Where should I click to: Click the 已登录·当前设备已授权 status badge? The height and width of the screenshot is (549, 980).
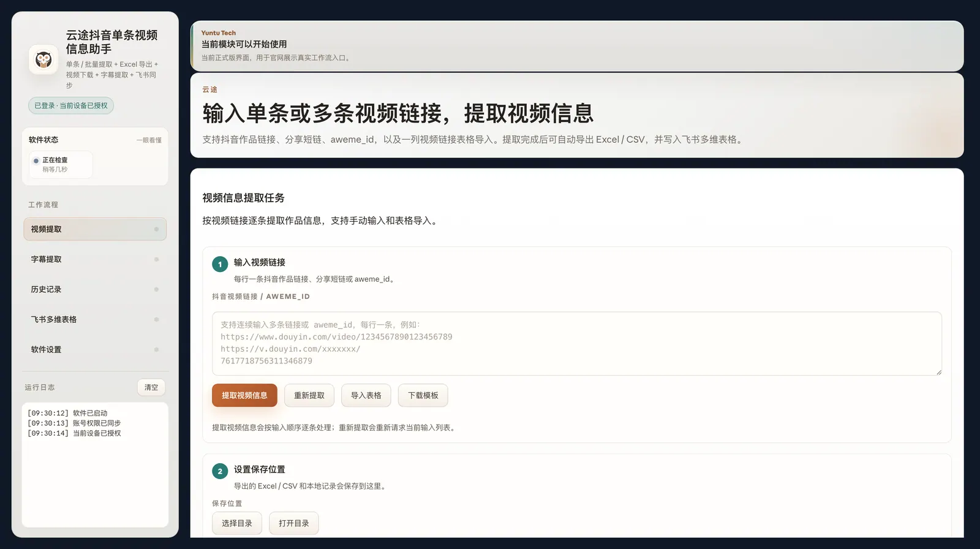coord(71,105)
